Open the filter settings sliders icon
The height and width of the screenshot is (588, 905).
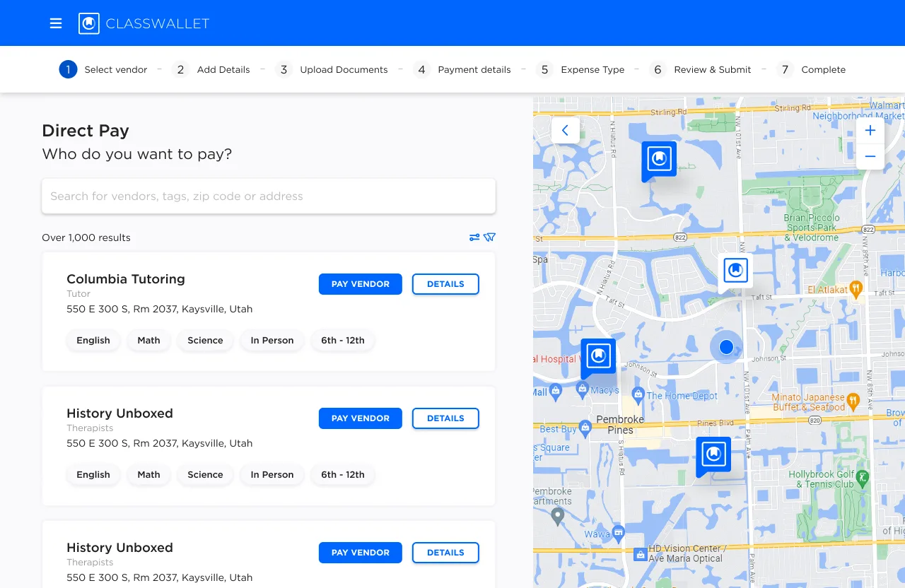pos(474,237)
